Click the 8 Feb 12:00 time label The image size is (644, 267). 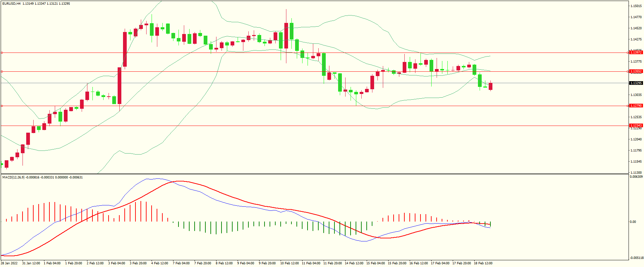point(224,263)
